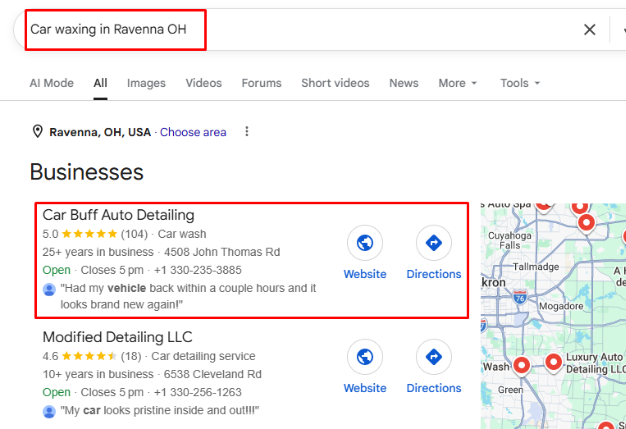Screen dimensions: 626x429
Task: Click the Cuyahoga Falls label on the map
Action: (x=510, y=240)
